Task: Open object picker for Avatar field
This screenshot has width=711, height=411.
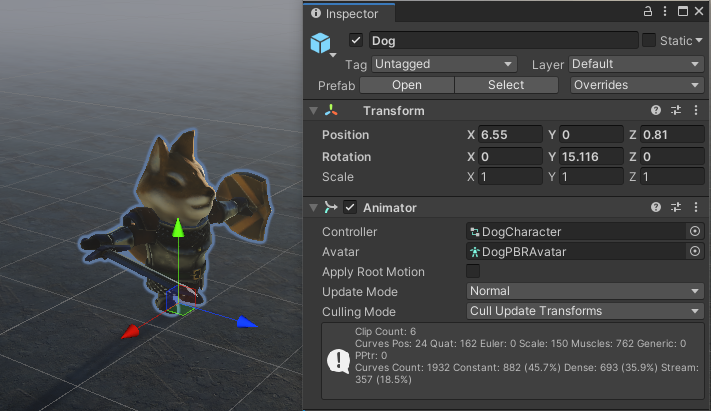Action: coord(695,251)
